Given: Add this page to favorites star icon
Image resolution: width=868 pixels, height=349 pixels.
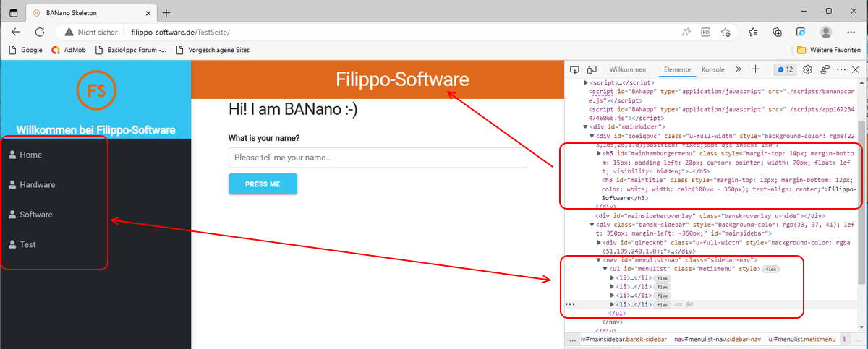Looking at the screenshot, I should pos(726,32).
